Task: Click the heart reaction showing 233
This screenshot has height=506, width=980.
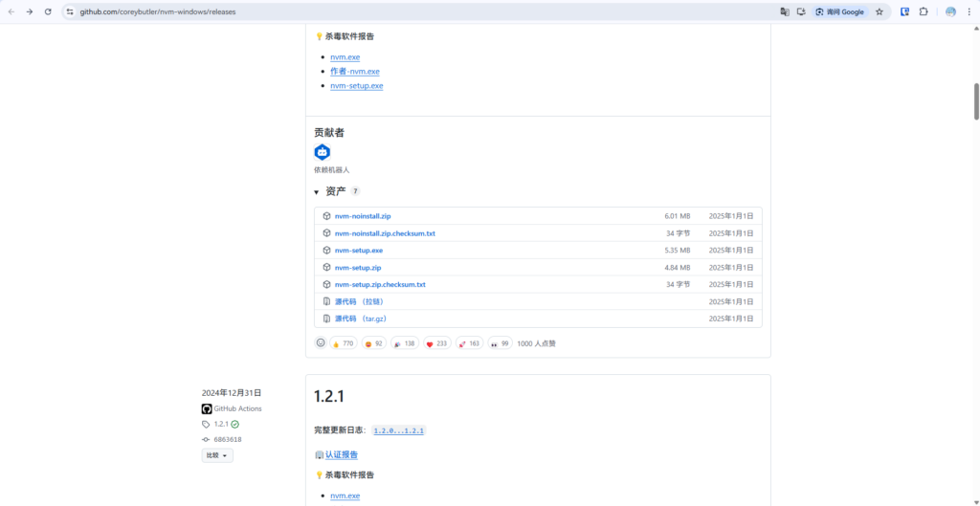Action: tap(436, 343)
